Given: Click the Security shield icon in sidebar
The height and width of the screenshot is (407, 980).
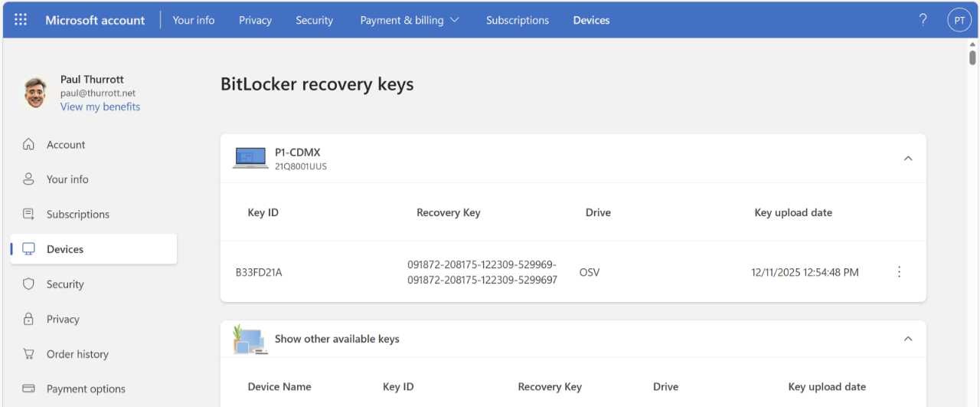Looking at the screenshot, I should [29, 284].
